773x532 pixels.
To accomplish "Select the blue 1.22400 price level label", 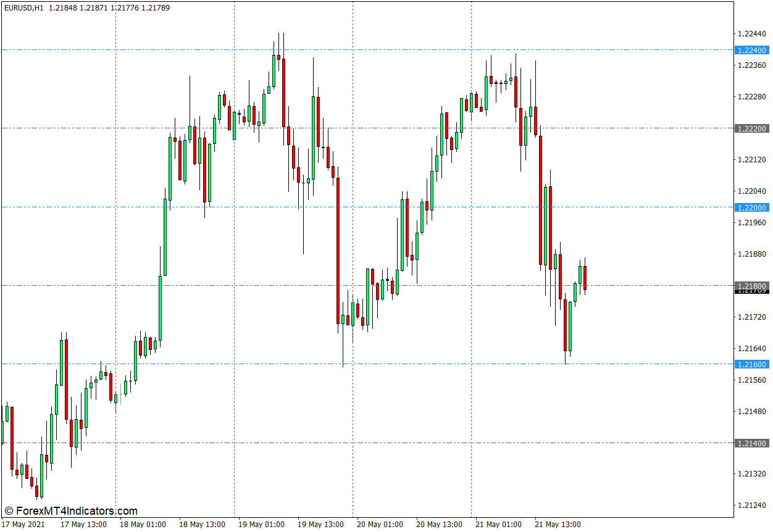I will (x=751, y=50).
